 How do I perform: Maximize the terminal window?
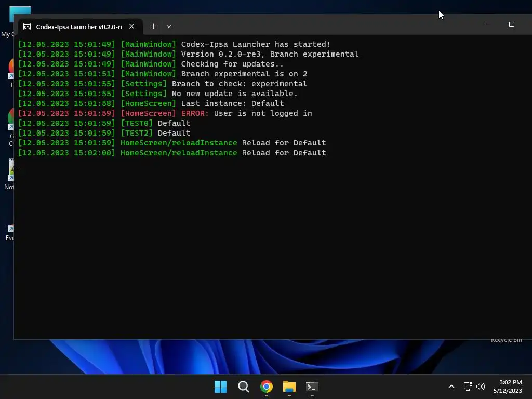coord(512,24)
